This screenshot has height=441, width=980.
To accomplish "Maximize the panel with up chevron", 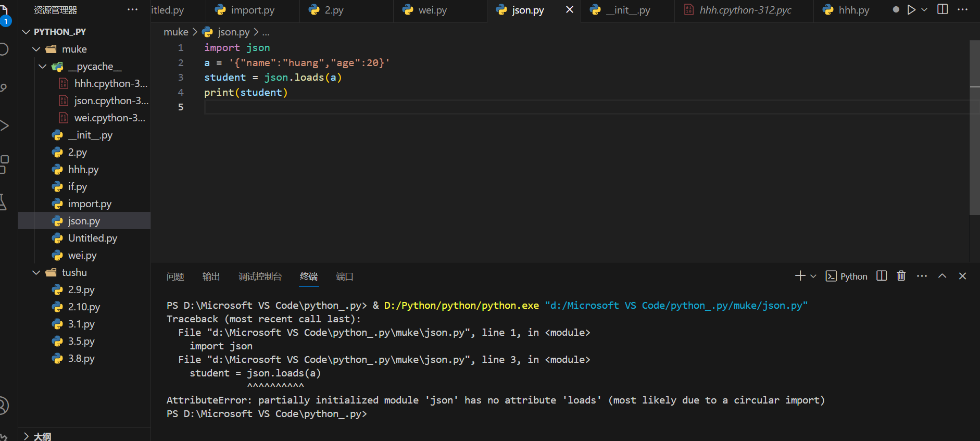I will point(942,276).
